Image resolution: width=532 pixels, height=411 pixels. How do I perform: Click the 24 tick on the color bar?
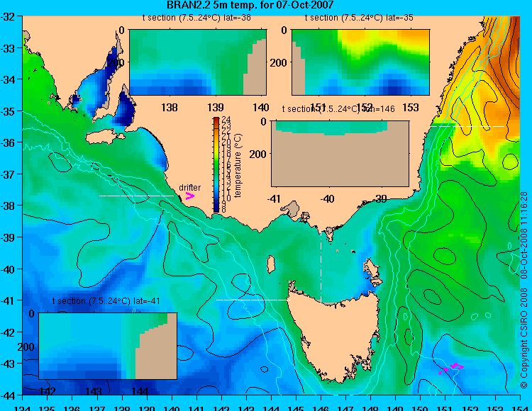pos(226,119)
